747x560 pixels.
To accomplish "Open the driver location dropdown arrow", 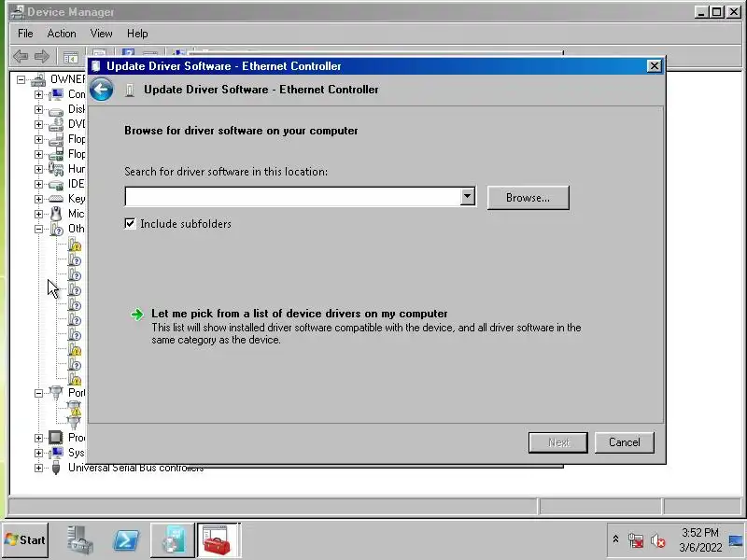I will pos(468,196).
